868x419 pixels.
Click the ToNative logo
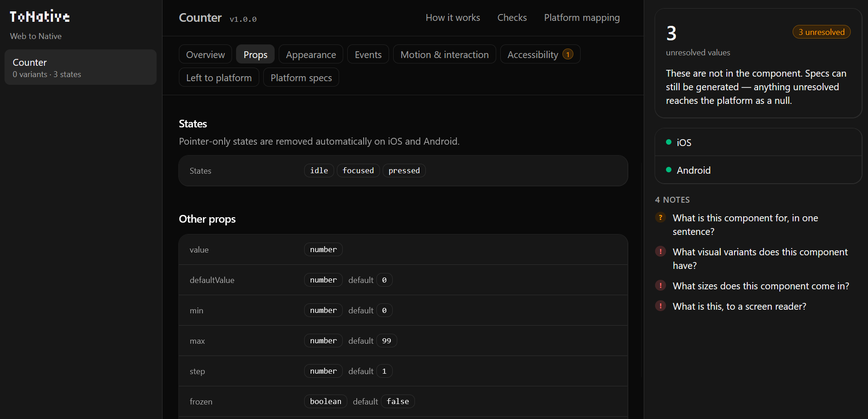click(x=40, y=17)
